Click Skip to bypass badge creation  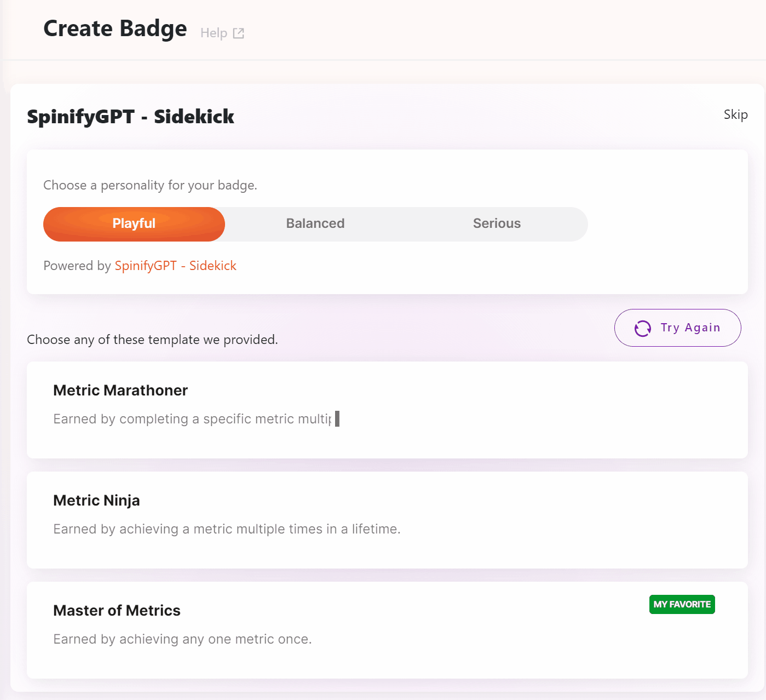tap(735, 114)
